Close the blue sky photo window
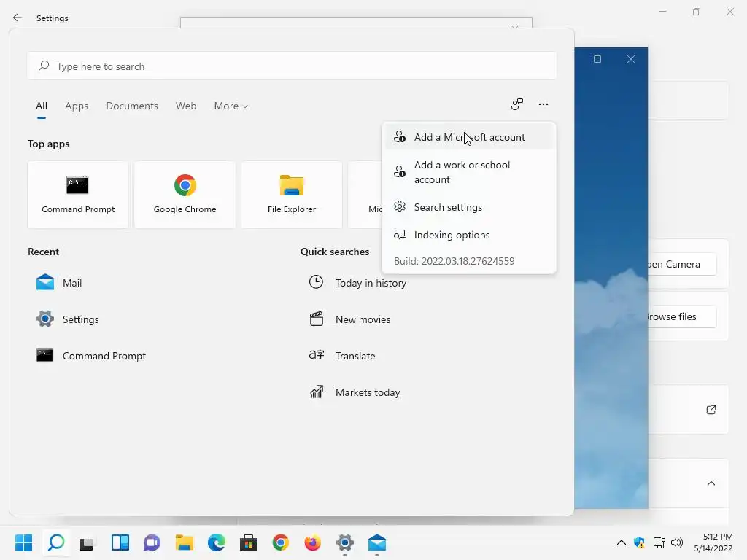The height and width of the screenshot is (560, 747). point(630,59)
